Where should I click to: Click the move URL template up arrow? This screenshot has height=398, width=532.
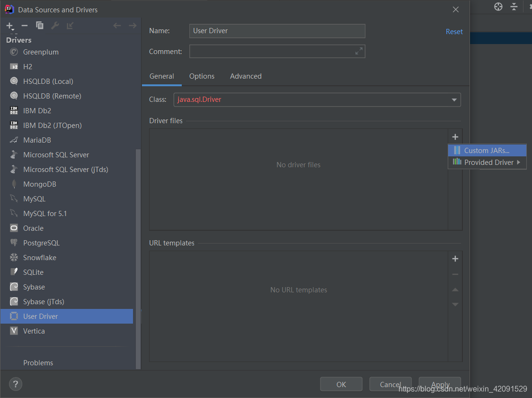tap(455, 289)
